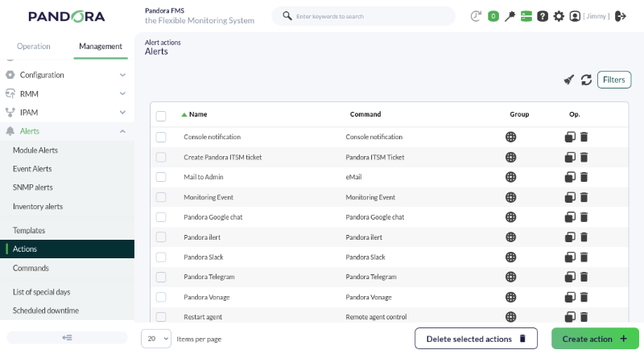Duplicate the Pandora Telegram action
The image size is (644, 354).
pos(570,277)
